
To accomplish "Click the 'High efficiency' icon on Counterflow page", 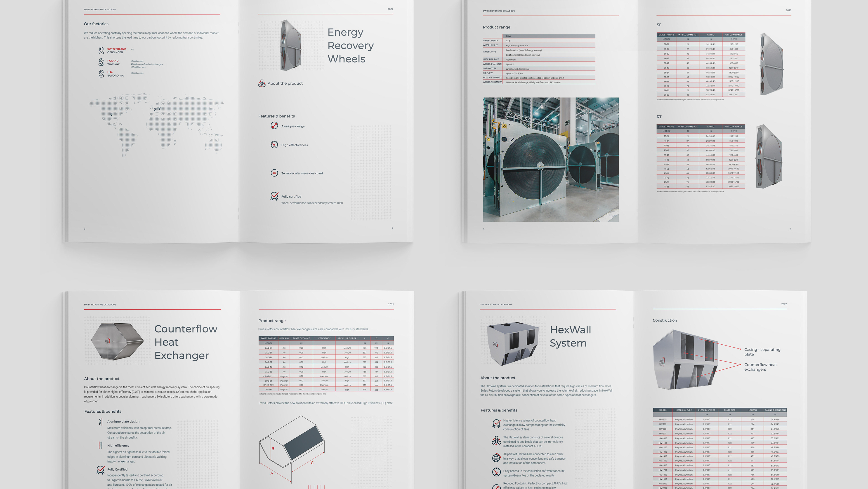I will [100, 445].
